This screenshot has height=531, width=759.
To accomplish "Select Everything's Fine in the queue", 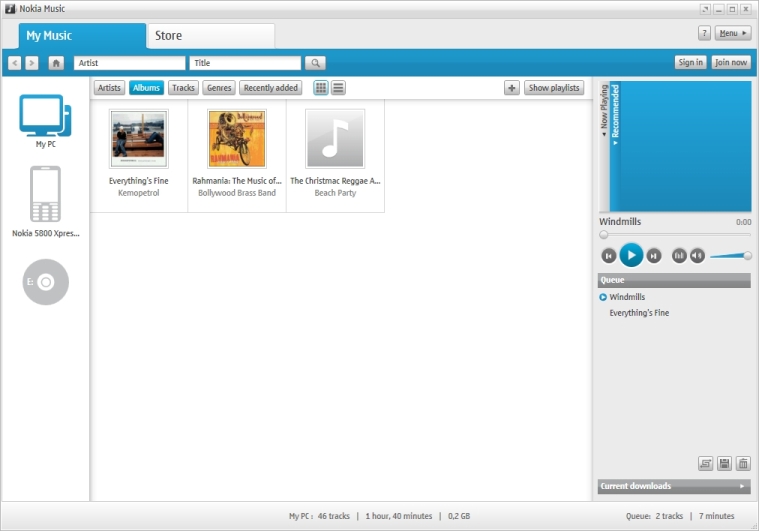I will point(639,313).
